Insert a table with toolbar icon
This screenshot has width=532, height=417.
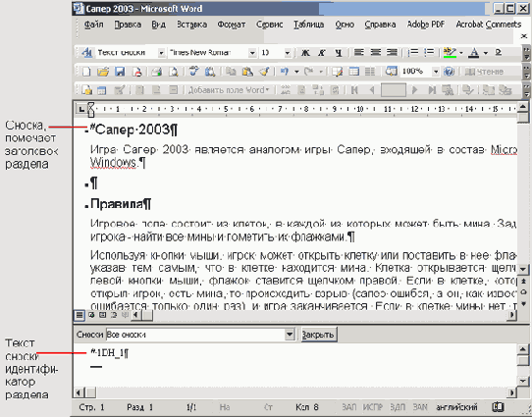coord(354,72)
